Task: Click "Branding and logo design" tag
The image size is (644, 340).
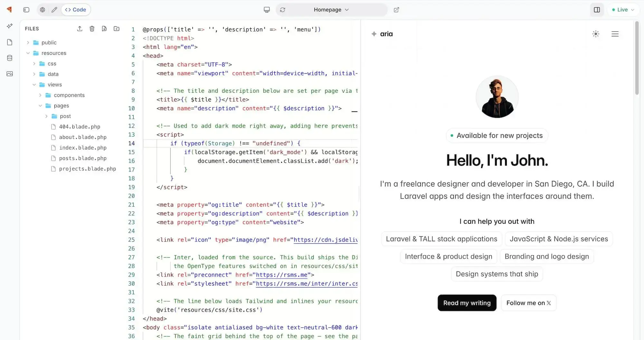Action: pyautogui.click(x=547, y=256)
